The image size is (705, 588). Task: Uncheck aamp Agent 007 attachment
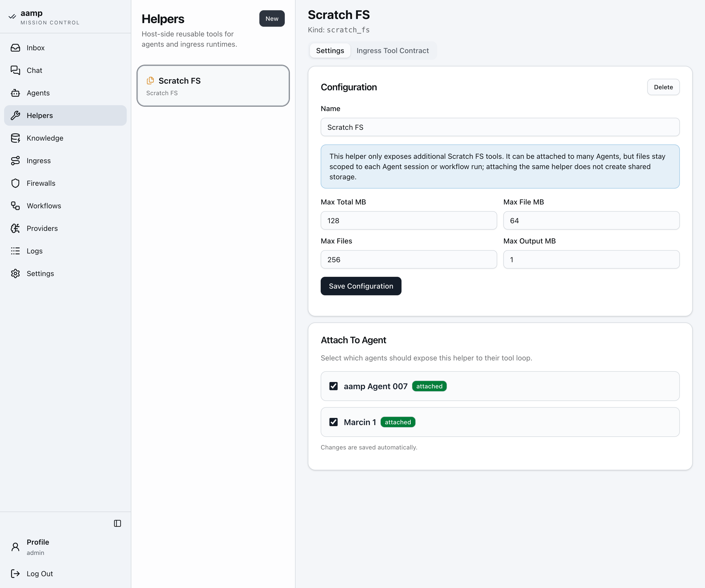pyautogui.click(x=333, y=386)
